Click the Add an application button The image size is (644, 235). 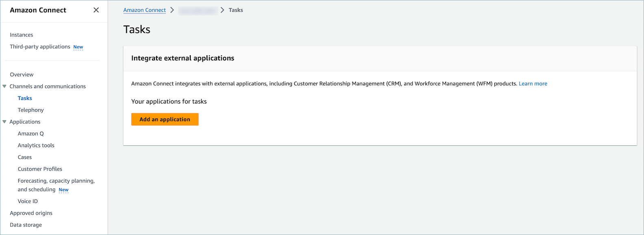pyautogui.click(x=165, y=119)
